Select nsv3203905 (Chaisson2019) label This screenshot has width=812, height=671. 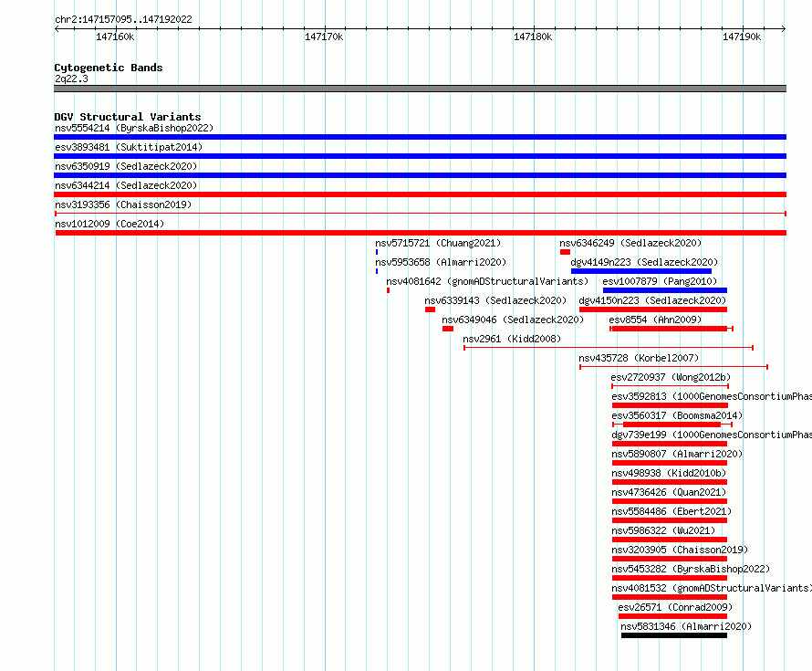(680, 550)
